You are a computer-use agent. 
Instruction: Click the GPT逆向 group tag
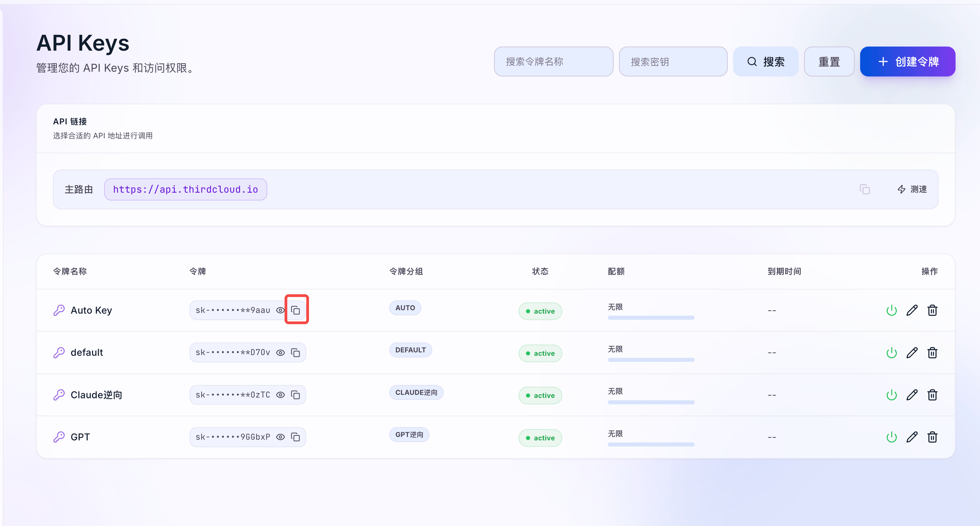[409, 435]
